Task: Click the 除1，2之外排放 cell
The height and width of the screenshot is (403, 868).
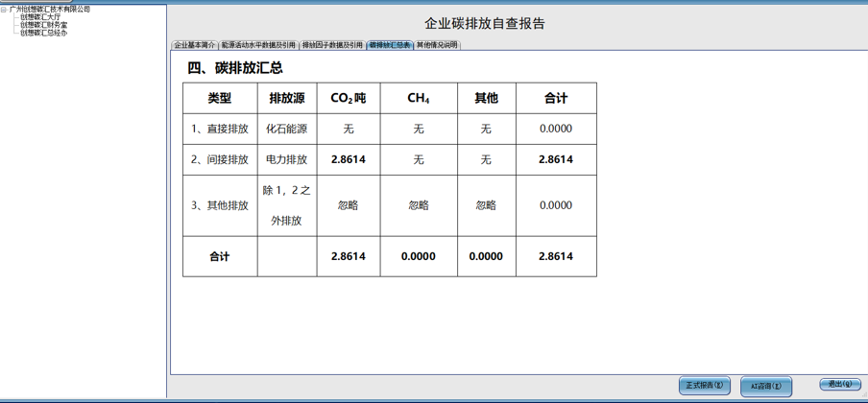Action: [286, 205]
